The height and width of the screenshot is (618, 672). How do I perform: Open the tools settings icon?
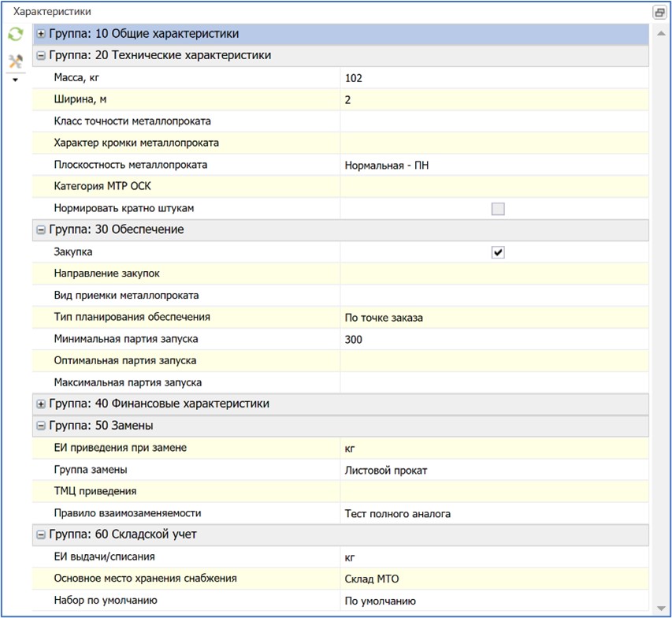tap(14, 61)
